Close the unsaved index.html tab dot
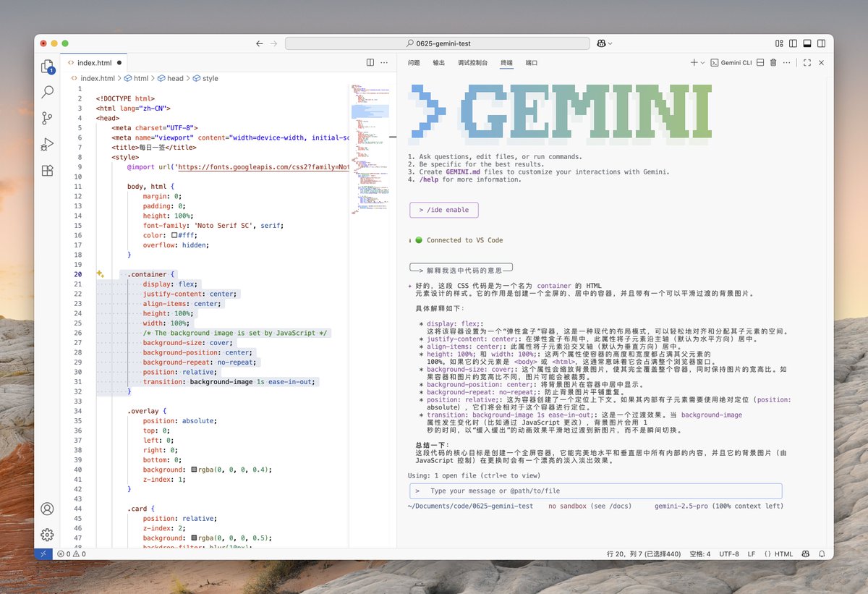 coord(119,63)
